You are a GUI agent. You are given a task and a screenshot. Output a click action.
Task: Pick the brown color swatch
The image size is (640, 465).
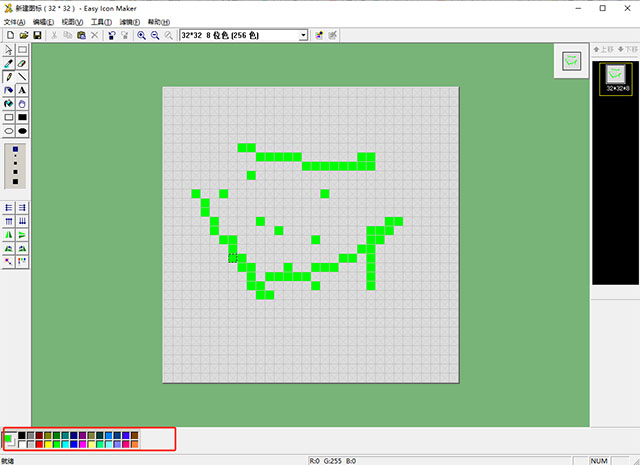[135, 436]
